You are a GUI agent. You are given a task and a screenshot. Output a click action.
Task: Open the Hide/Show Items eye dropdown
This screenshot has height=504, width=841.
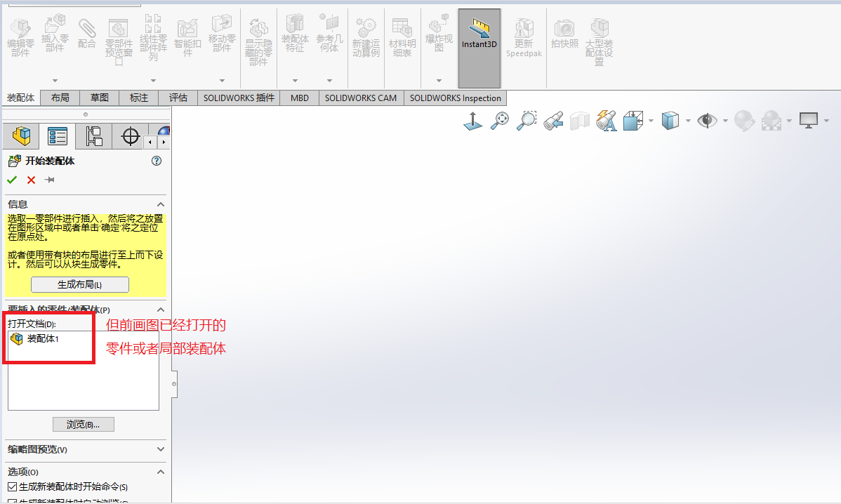tap(725, 121)
